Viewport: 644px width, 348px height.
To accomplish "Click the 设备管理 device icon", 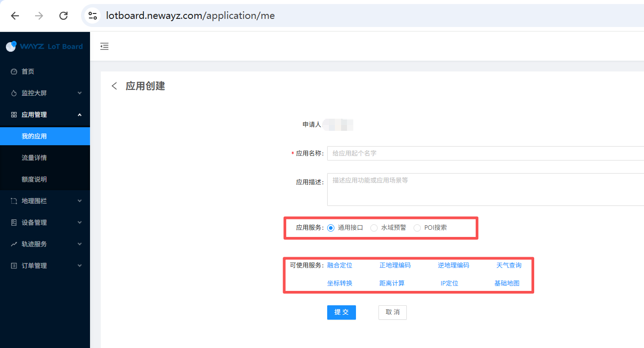I will tap(14, 223).
